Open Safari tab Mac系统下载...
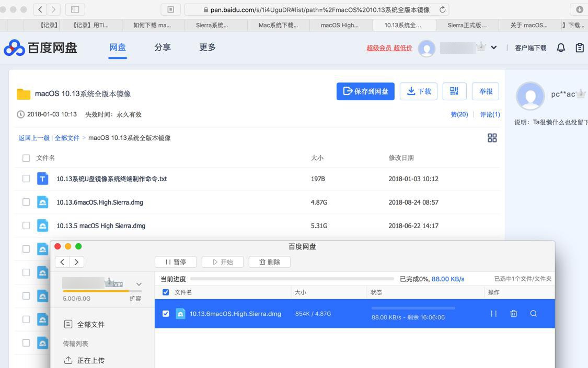This screenshot has height=368, width=588. click(x=279, y=25)
